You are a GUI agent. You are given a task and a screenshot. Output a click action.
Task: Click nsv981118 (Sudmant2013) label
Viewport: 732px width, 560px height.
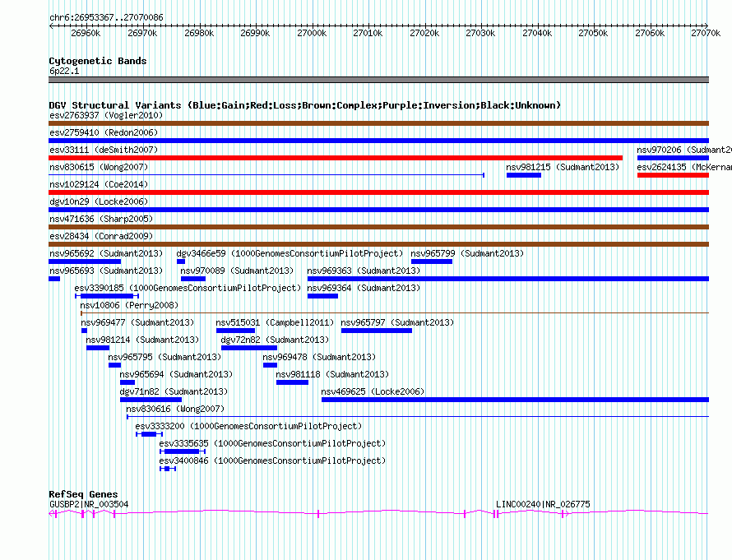coord(332,374)
